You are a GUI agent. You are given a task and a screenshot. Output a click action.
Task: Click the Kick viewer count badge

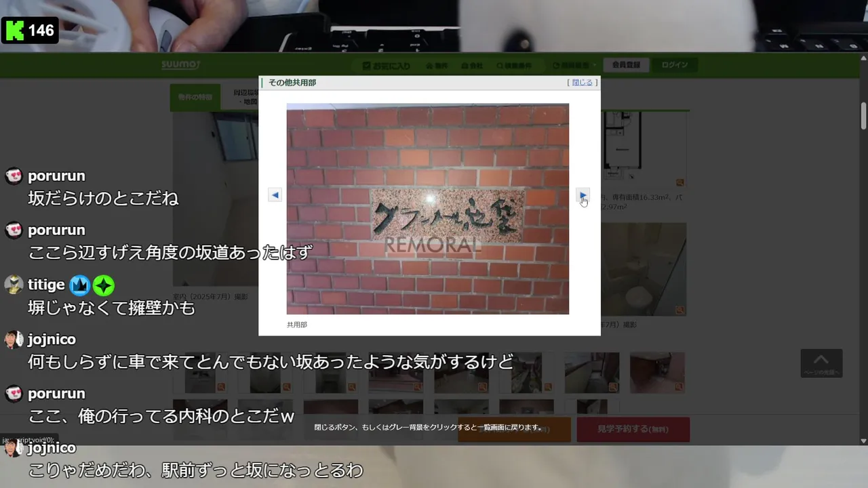[30, 30]
